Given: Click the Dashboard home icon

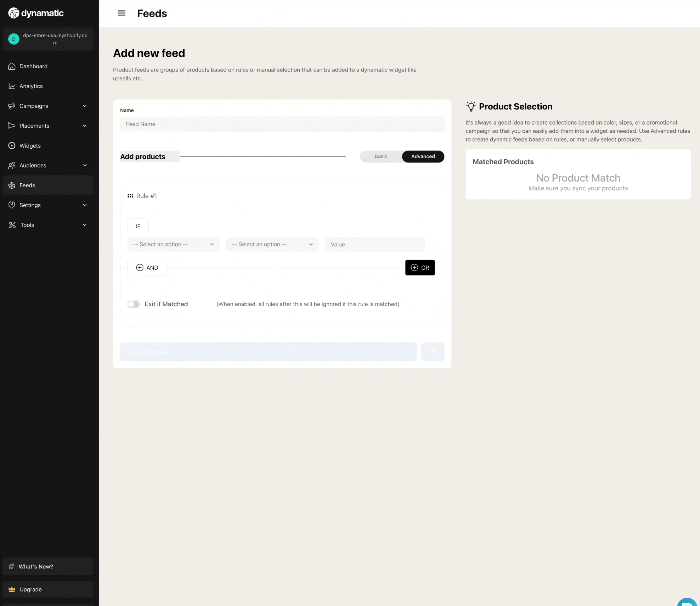Looking at the screenshot, I should 12,66.
